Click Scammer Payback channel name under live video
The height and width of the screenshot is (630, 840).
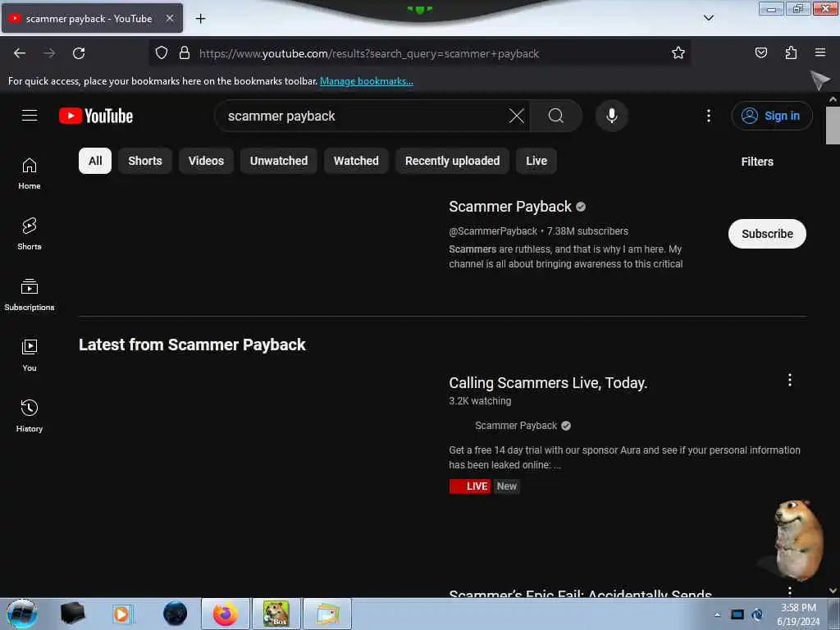pyautogui.click(x=516, y=426)
